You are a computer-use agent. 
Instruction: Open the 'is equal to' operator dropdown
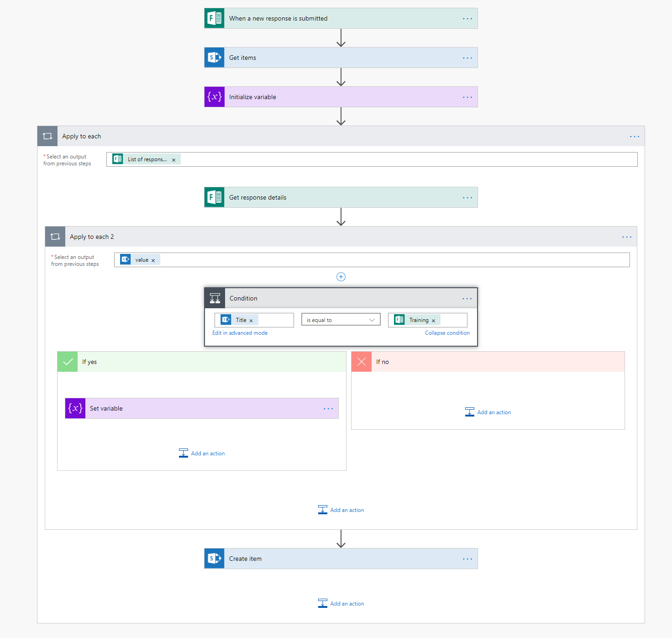[341, 320]
